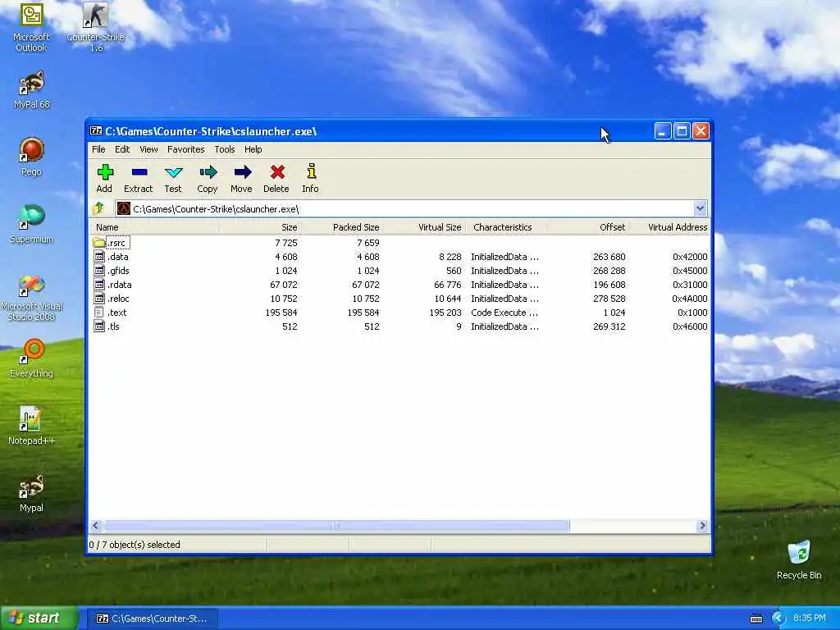
Task: Sort by the Name column header
Action: click(x=154, y=227)
